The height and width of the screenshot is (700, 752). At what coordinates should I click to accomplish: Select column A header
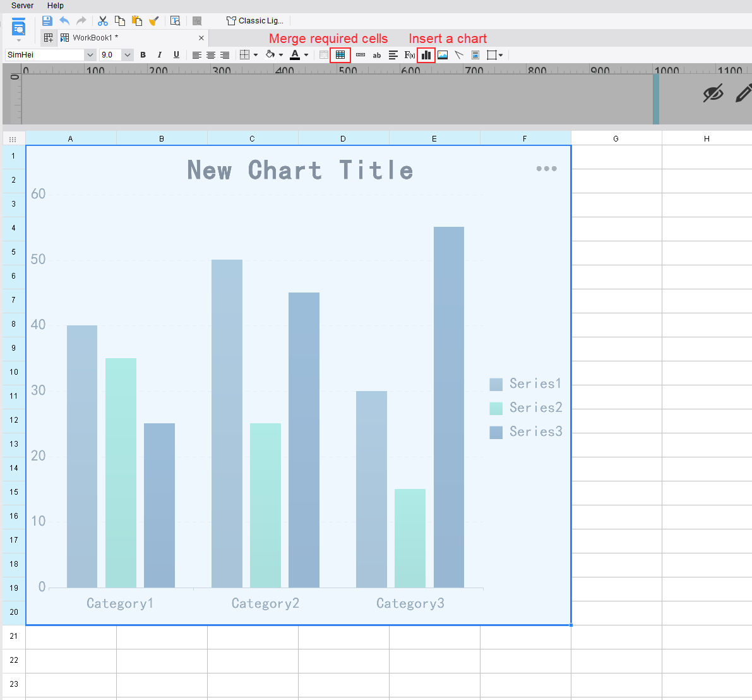71,138
